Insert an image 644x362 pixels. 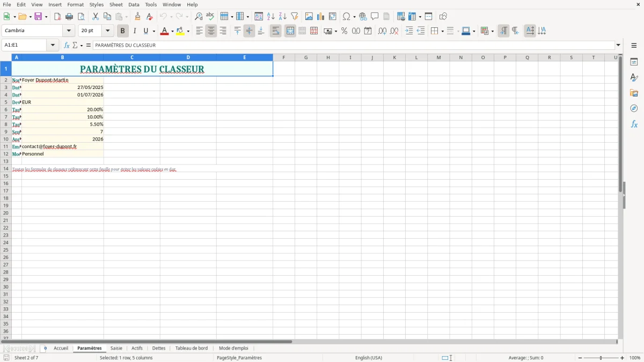[309, 17]
